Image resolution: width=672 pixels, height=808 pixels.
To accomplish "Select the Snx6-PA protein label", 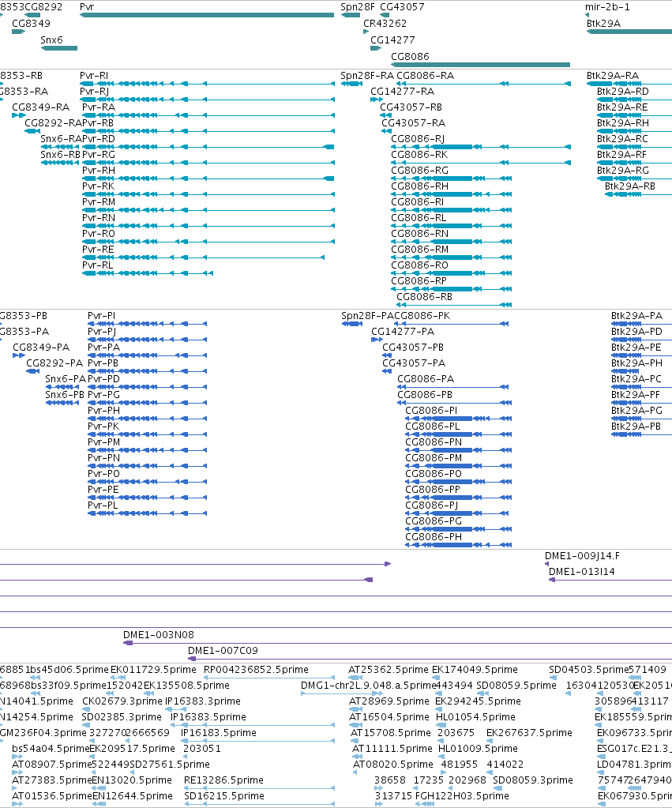I will (66, 379).
